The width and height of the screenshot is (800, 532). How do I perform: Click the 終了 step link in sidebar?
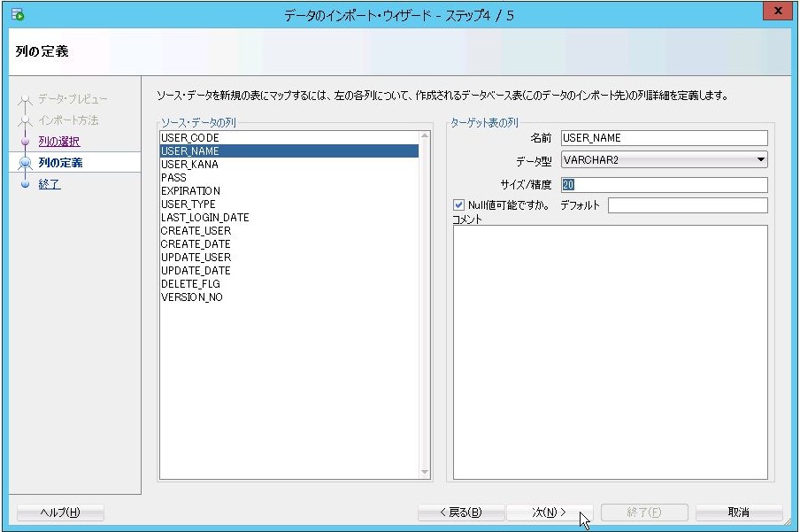point(50,184)
